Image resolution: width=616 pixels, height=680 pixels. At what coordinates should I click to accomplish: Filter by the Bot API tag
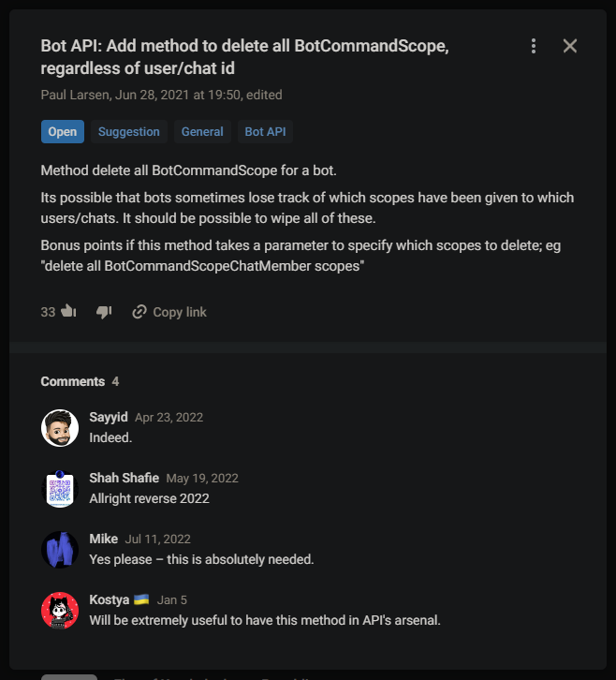click(x=265, y=132)
